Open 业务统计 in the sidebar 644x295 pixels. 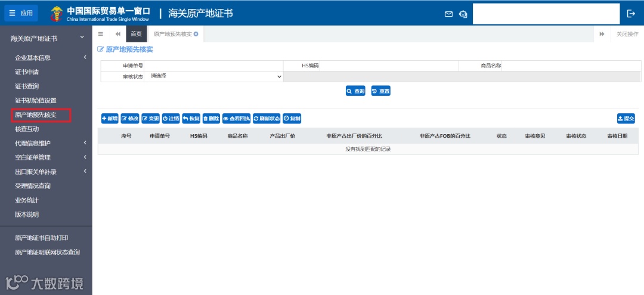click(x=27, y=200)
